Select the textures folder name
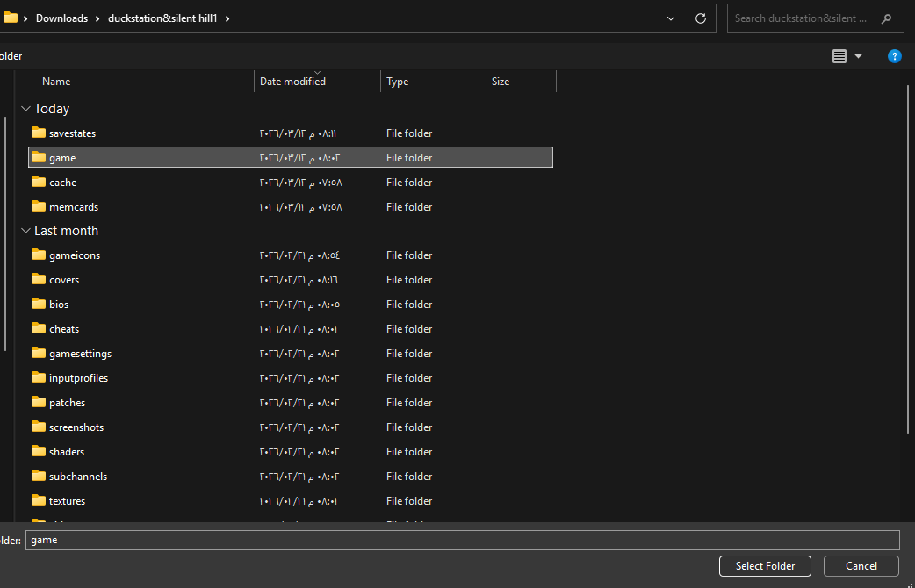Image resolution: width=915 pixels, height=588 pixels. tap(67, 500)
